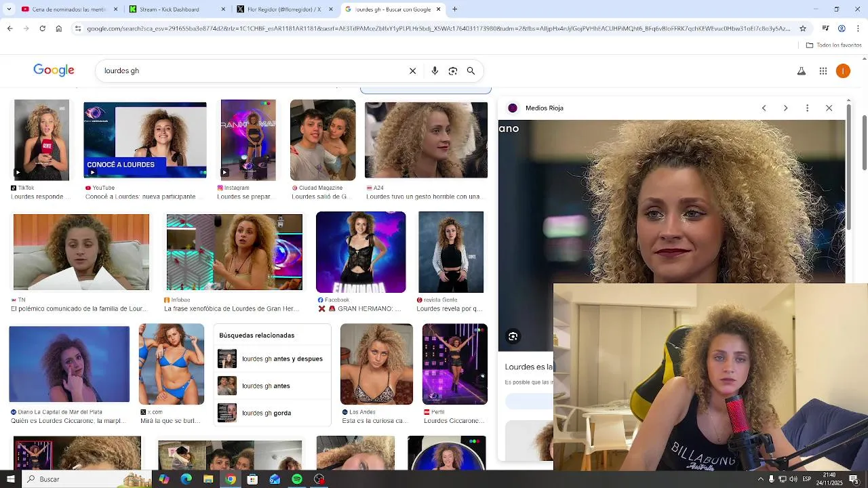Open the Infobae frase xenofóbica image result
Screen dimensions: 868x488
(x=235, y=252)
